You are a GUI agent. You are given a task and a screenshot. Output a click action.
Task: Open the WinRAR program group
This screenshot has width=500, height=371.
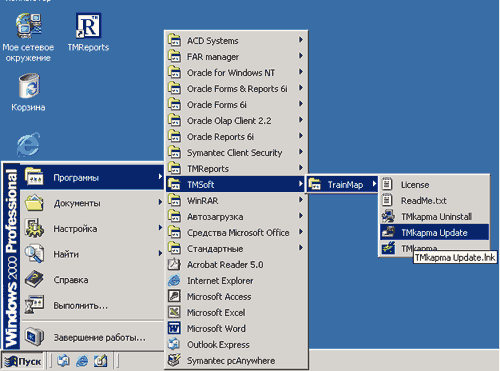pyautogui.click(x=236, y=200)
